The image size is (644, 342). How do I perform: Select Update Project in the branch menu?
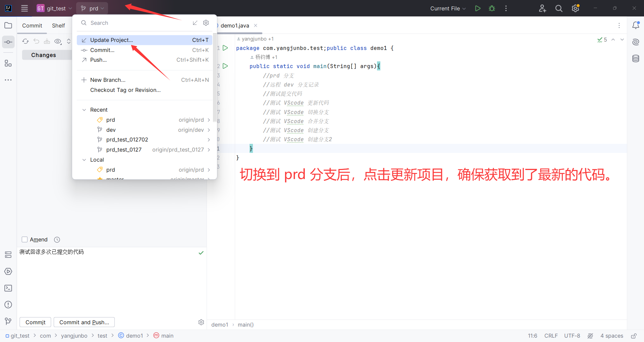pyautogui.click(x=111, y=40)
